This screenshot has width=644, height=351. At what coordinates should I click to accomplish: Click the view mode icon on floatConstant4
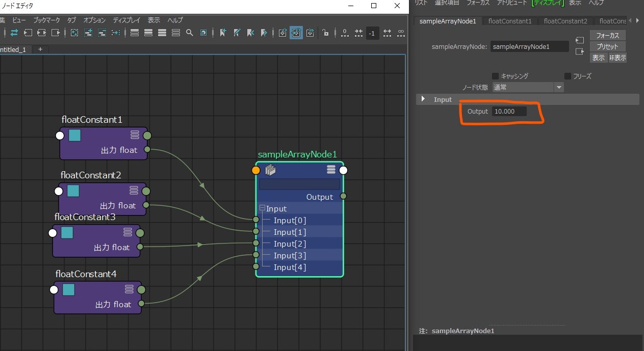click(128, 289)
